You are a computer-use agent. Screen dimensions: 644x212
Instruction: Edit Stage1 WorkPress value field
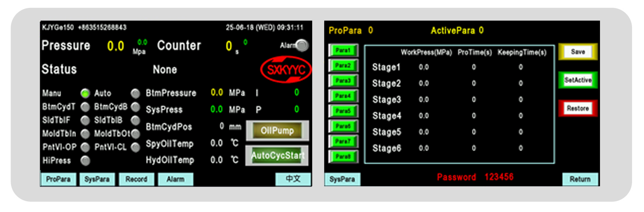[x=424, y=67]
